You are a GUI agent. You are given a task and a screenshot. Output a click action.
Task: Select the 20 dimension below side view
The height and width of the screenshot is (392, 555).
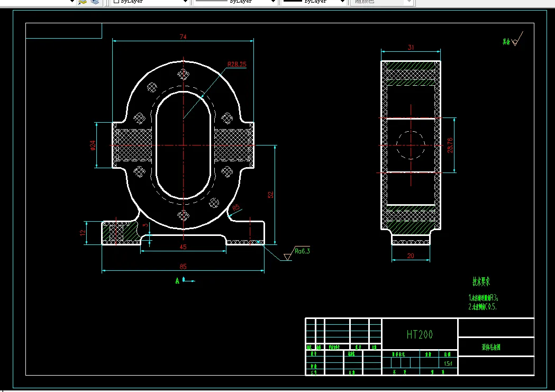[411, 256]
